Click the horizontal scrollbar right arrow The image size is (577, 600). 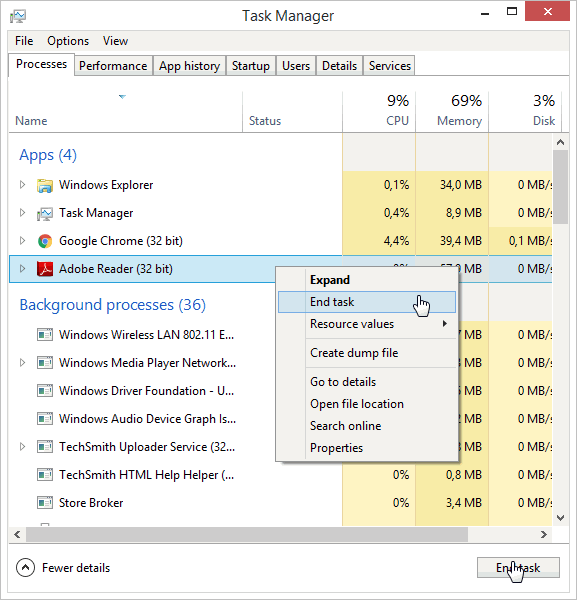(x=544, y=535)
